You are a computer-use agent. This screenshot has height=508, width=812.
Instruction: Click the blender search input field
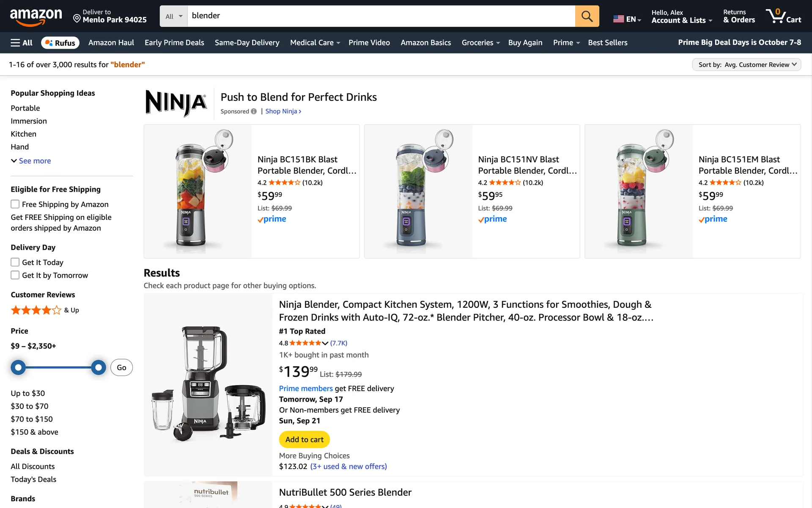click(x=381, y=16)
